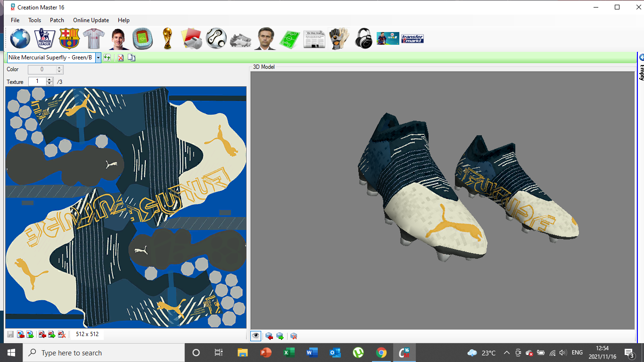Open the player face editor icon
The image size is (644, 362).
(x=119, y=39)
